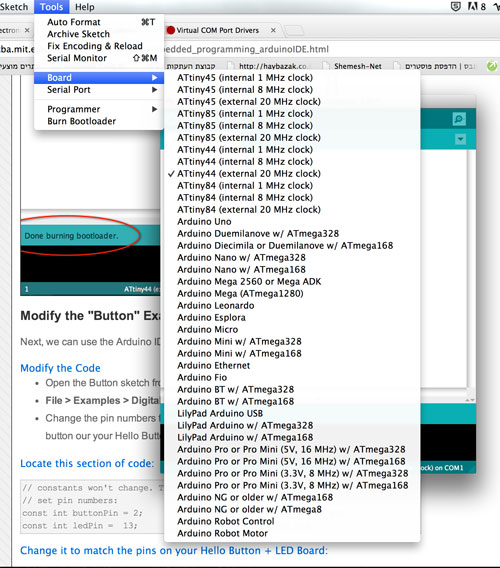Open new browser tab button

(x=294, y=31)
